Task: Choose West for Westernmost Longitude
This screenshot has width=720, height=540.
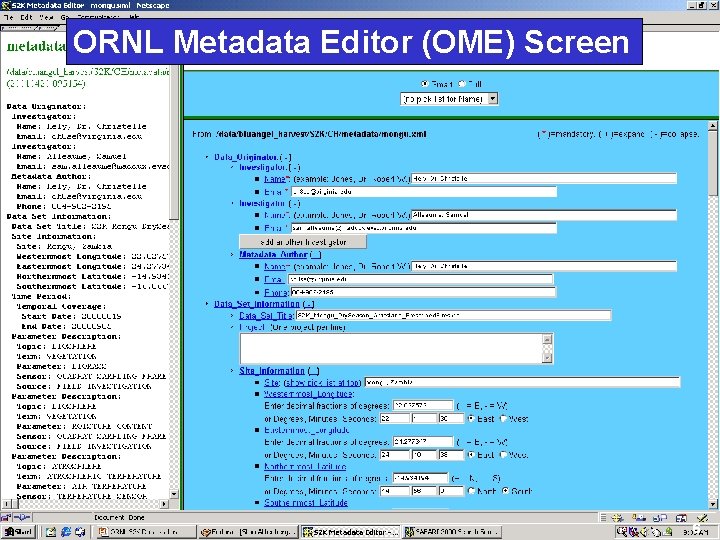Action: [x=503, y=419]
